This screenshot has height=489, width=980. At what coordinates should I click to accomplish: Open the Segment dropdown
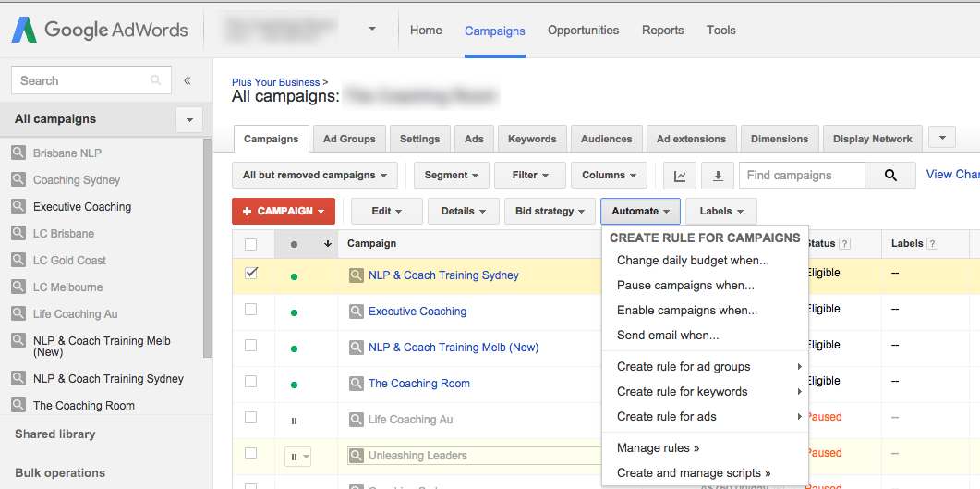pos(452,175)
